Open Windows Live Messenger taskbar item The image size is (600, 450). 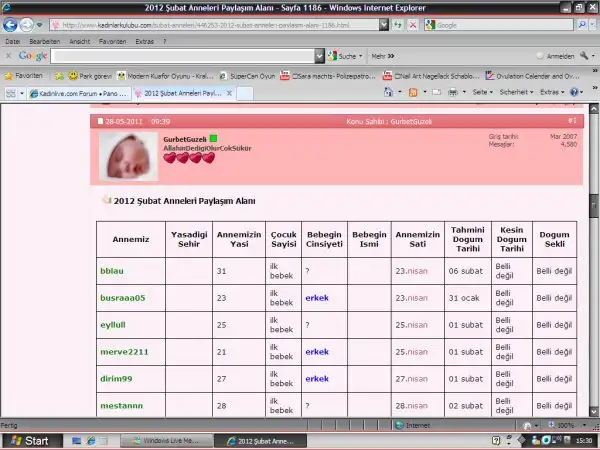(164, 440)
